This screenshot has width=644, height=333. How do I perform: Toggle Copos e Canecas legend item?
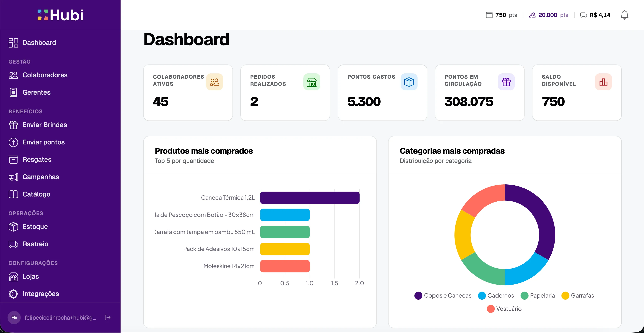443,295
